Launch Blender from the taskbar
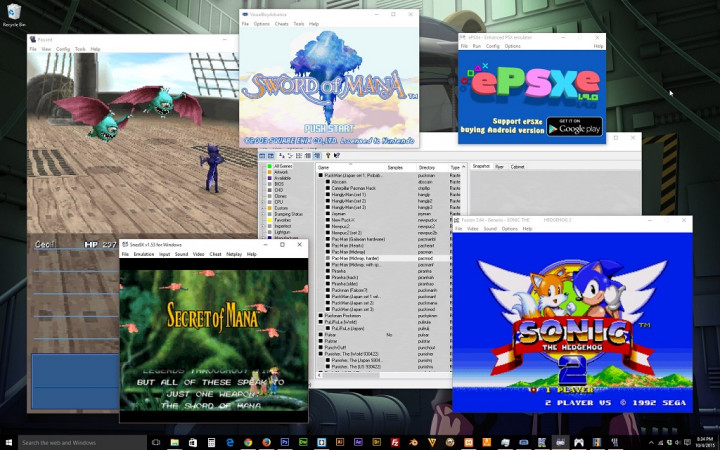The height and width of the screenshot is (450, 720). 413,443
